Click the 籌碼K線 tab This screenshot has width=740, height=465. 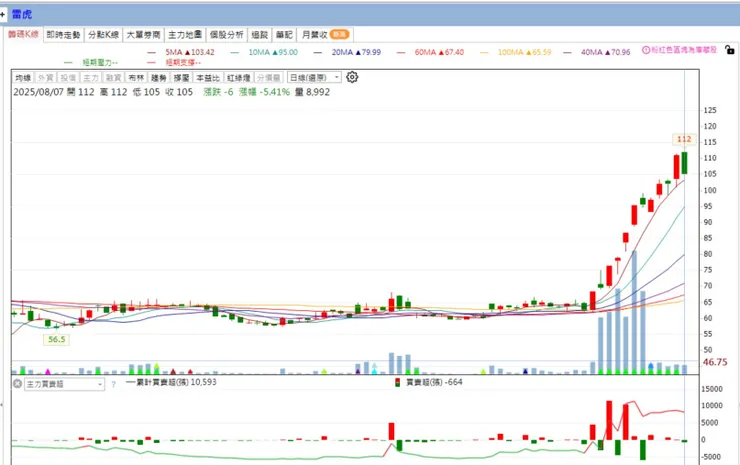click(x=23, y=34)
